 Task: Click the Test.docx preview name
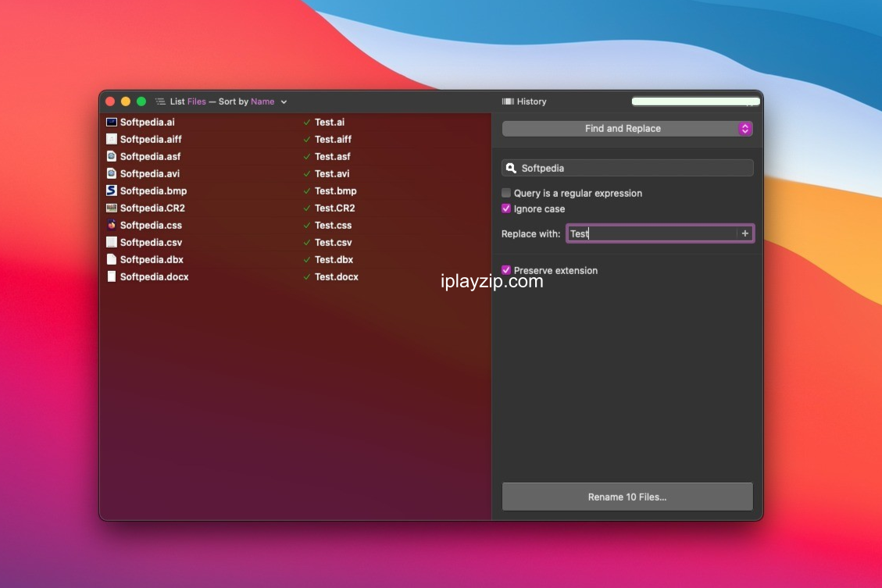337,276
